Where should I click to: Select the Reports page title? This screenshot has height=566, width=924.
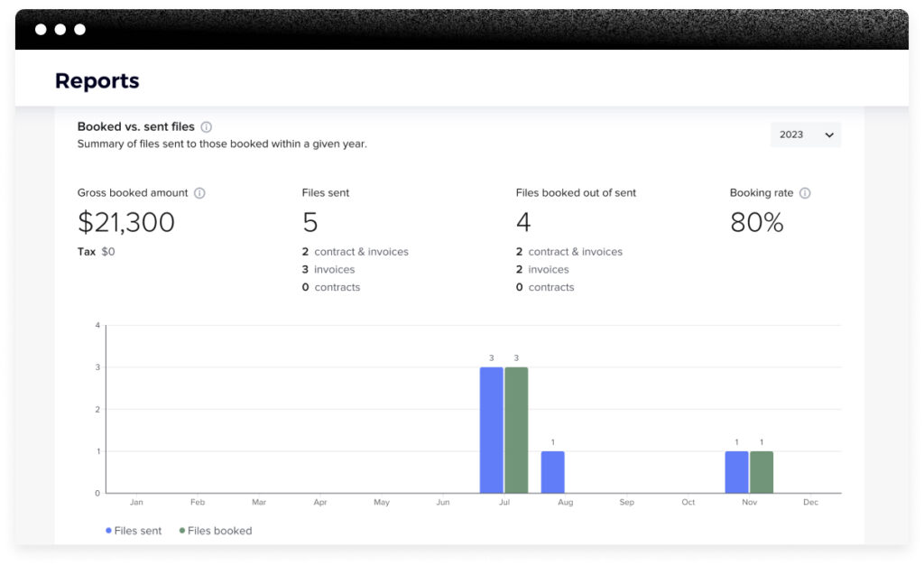[x=97, y=80]
